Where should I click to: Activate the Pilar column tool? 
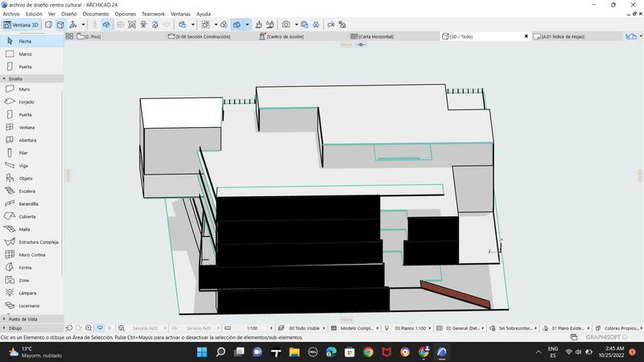click(x=23, y=152)
